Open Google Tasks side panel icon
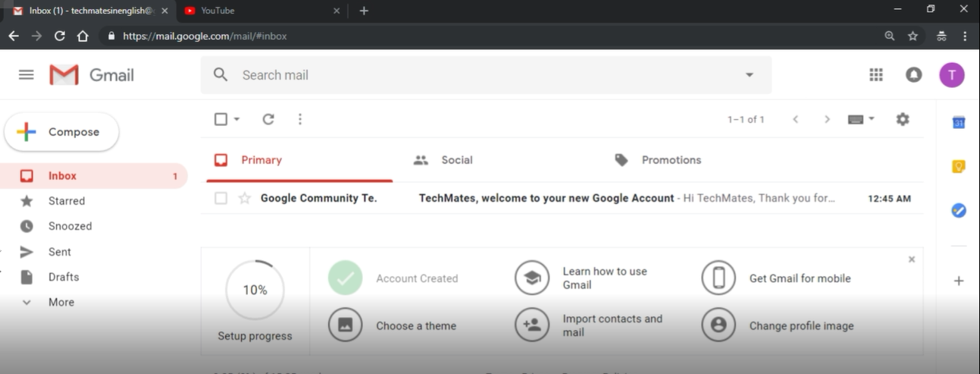This screenshot has width=980, height=374. coord(959,210)
